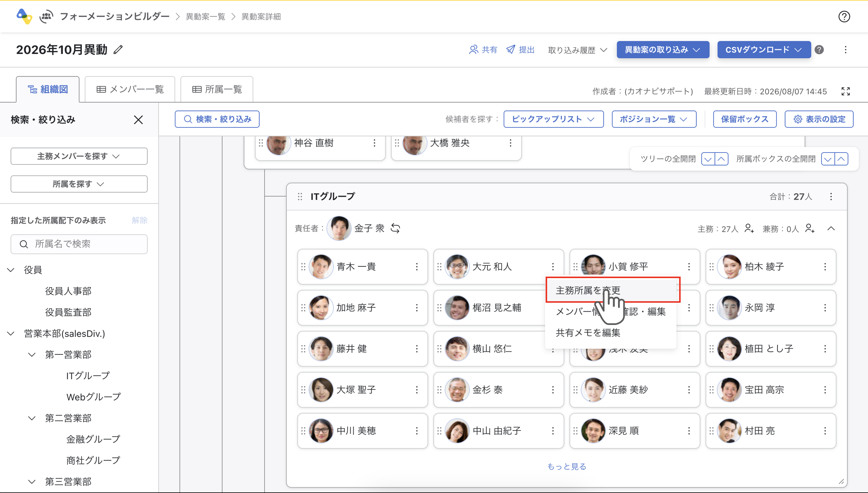Open the CSVダウンロード dropdown button
The image size is (868, 493).
764,50
